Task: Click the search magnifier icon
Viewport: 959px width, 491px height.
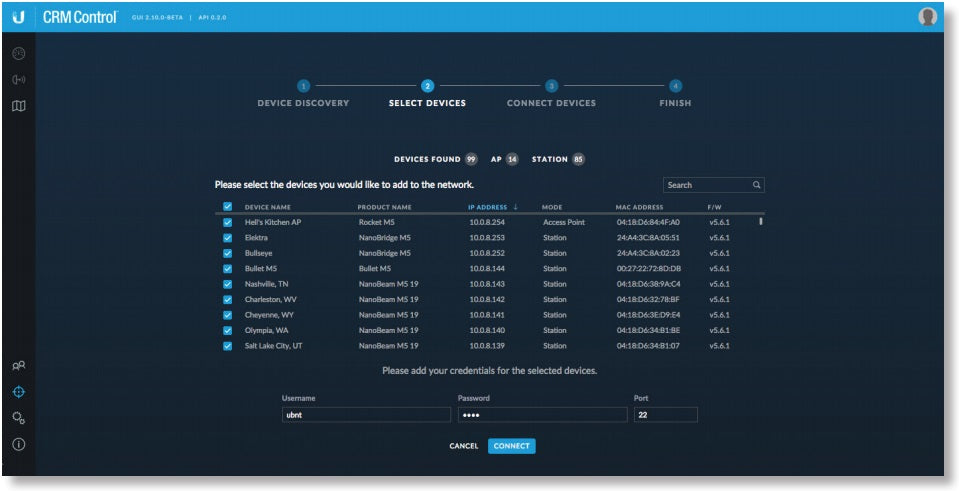Action: pos(757,185)
